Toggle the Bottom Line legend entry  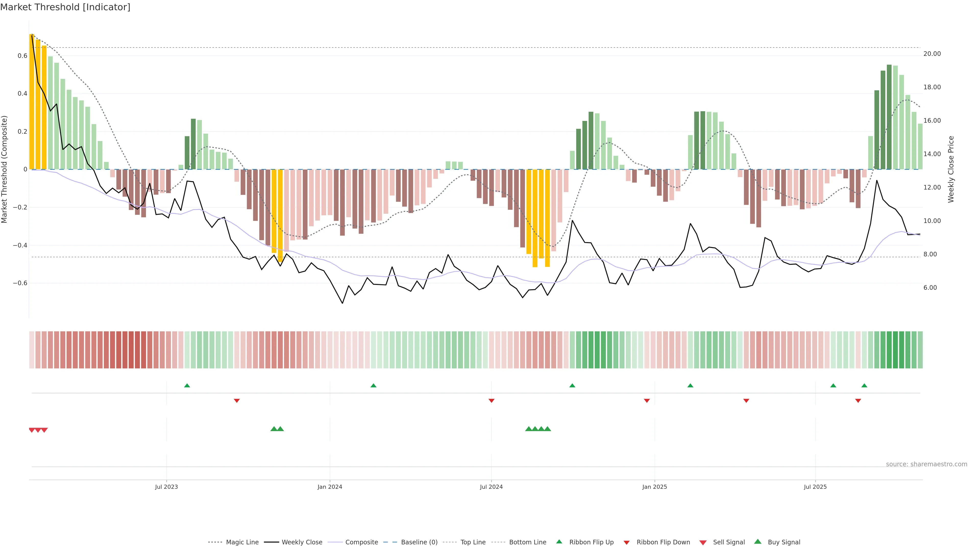pyautogui.click(x=527, y=542)
